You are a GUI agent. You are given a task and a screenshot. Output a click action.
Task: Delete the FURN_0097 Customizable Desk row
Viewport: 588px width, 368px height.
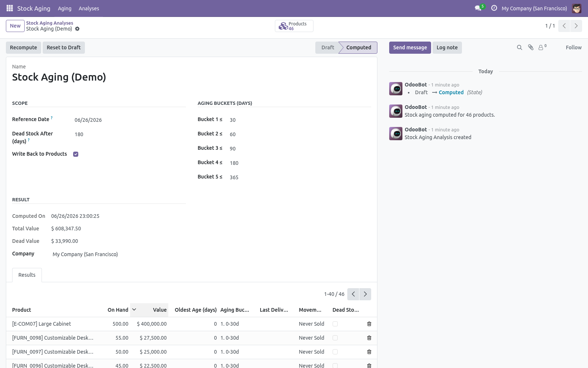[x=369, y=352]
